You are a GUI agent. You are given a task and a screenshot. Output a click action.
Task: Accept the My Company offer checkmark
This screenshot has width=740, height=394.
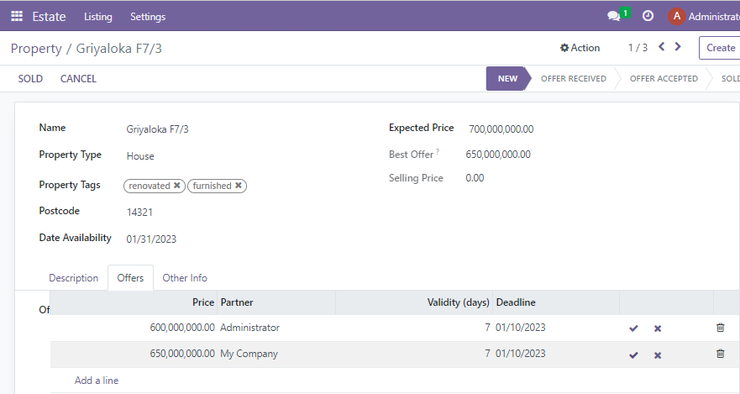tap(633, 355)
